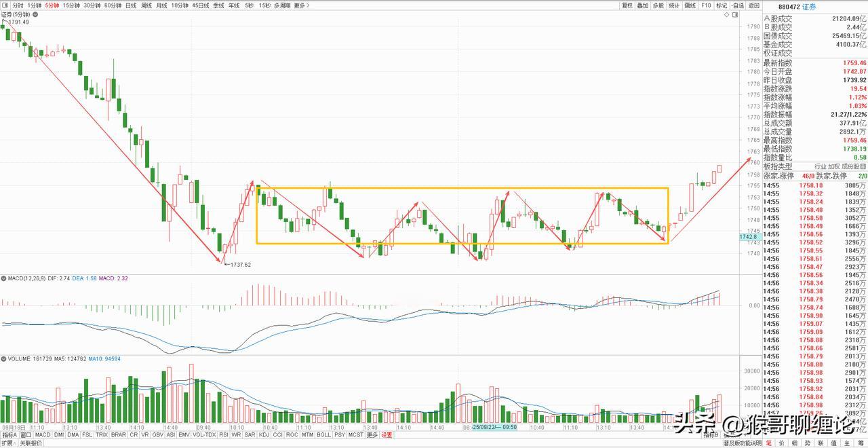
Task: Switch to 季线 quarterly chart
Action: (218, 5)
